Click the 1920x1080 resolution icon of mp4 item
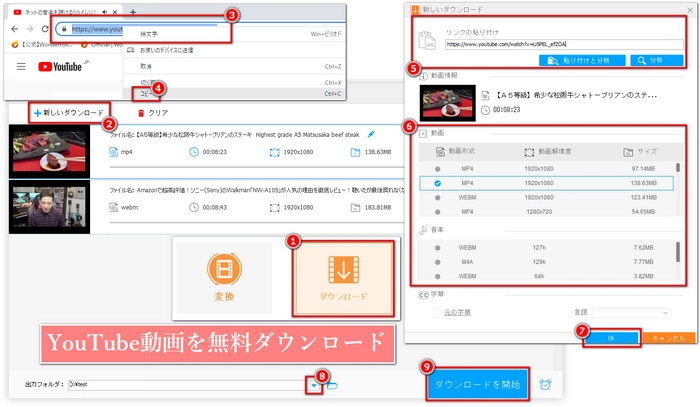This screenshot has height=407, width=700. 275,152
